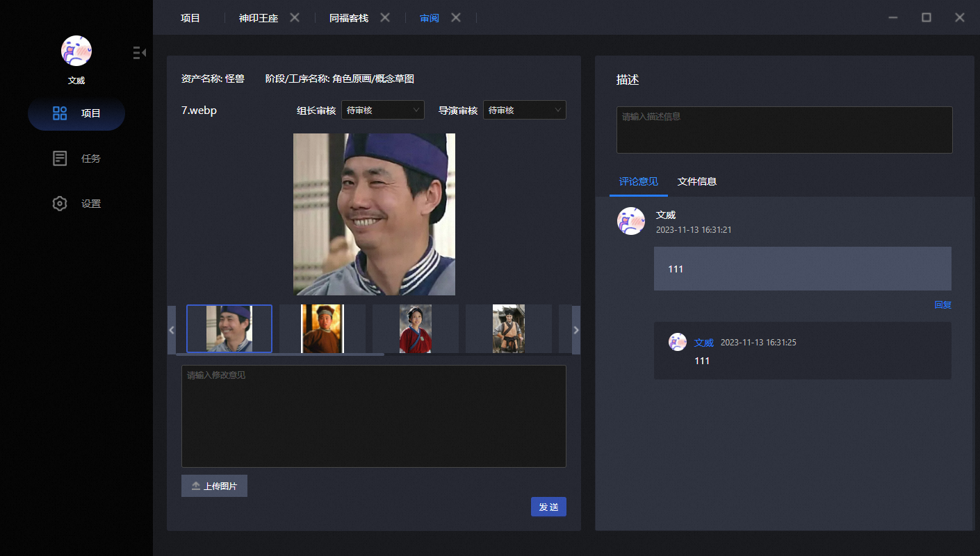This screenshot has height=556, width=980.
Task: Select the first thumbnail with blue hat man
Action: 229,329
